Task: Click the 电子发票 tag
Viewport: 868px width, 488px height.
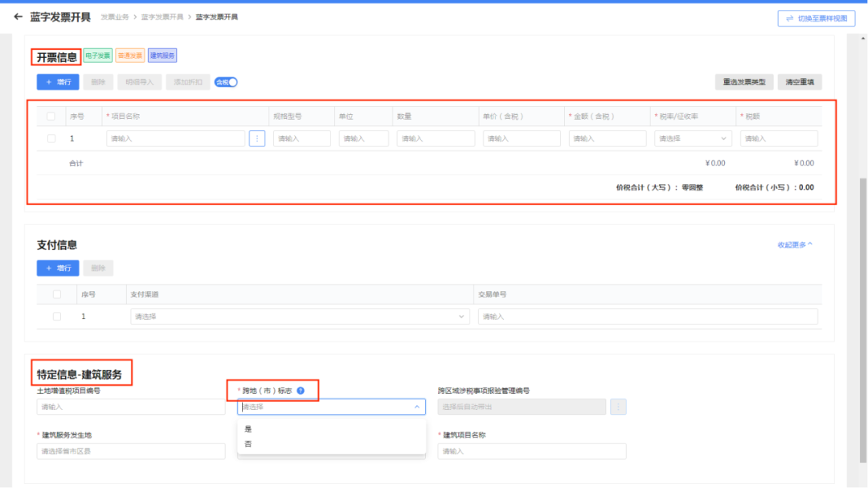Action: (98, 55)
